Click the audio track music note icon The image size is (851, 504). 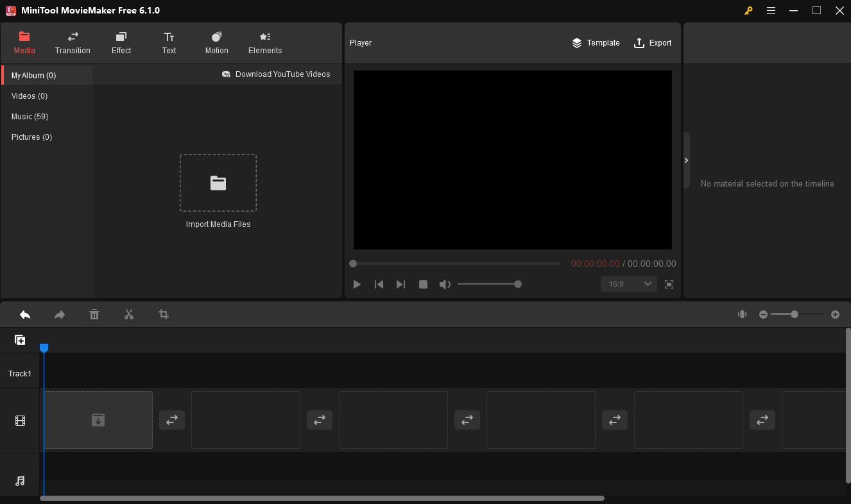point(20,481)
